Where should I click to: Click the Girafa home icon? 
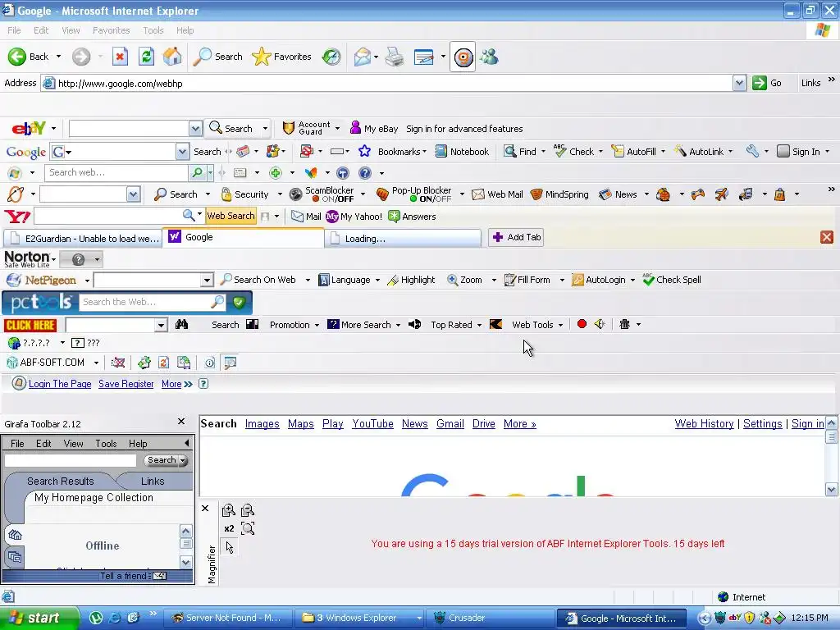tap(15, 535)
